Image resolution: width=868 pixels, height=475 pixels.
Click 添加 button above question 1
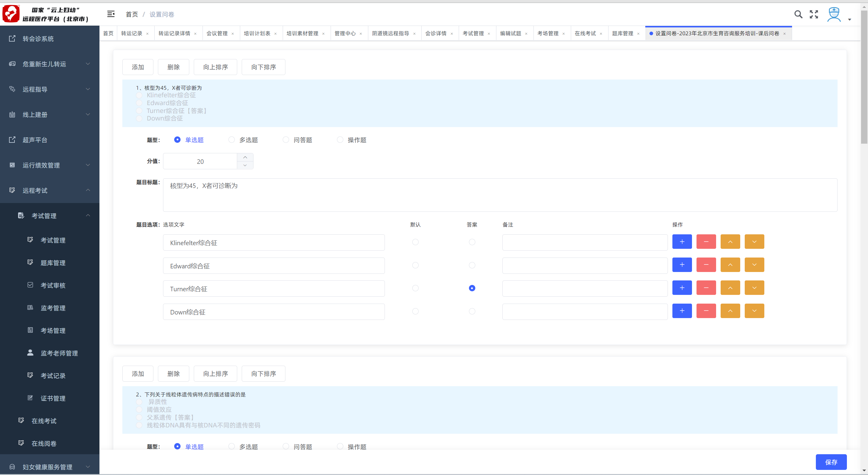click(x=137, y=67)
